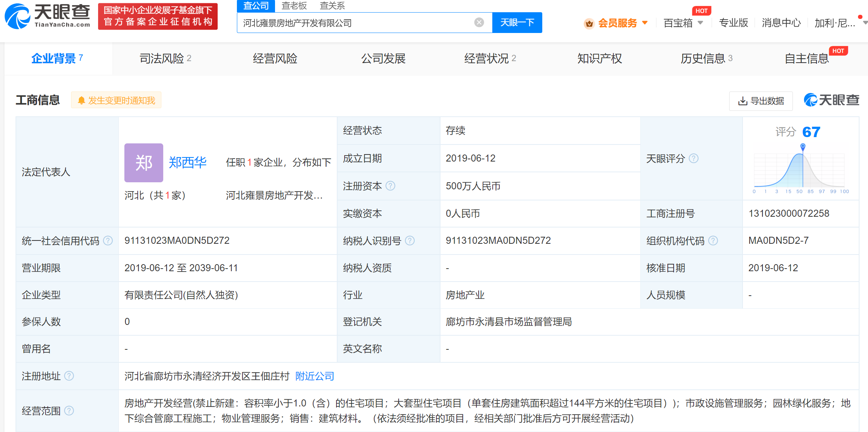The width and height of the screenshot is (868, 432).
Task: Click the help icon next to 经营范围
Action: (x=69, y=411)
